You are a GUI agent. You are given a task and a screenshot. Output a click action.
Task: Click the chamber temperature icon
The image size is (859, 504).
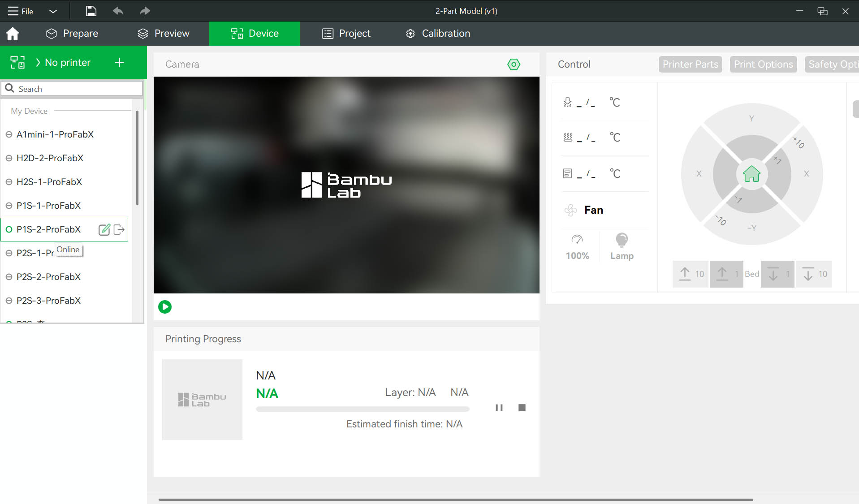pos(568,173)
